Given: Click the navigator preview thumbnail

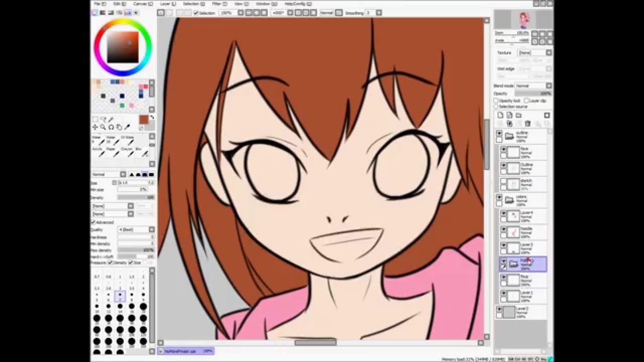Looking at the screenshot, I should [523, 19].
